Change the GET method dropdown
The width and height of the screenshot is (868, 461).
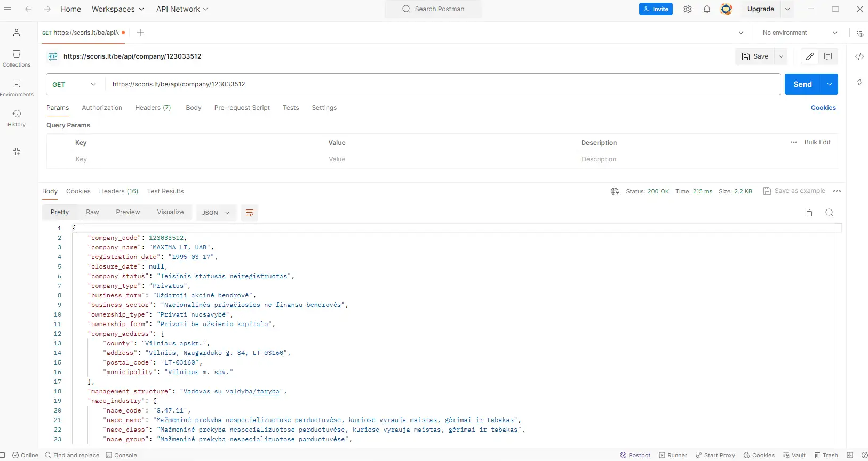75,84
